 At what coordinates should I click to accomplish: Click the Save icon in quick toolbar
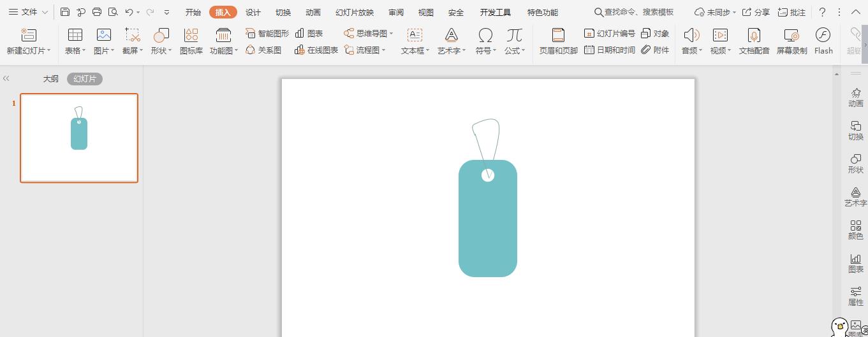click(x=65, y=12)
